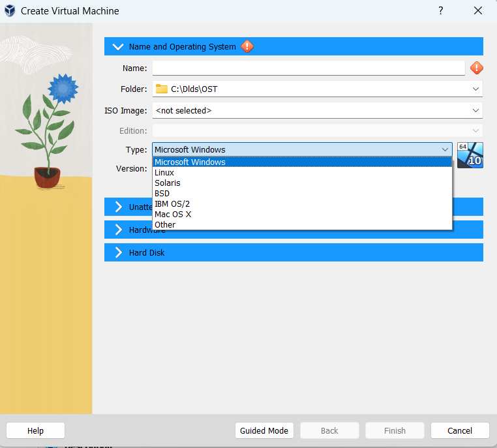The image size is (497, 448).
Task: Click the question mark help icon in title bar
Action: tap(440, 11)
